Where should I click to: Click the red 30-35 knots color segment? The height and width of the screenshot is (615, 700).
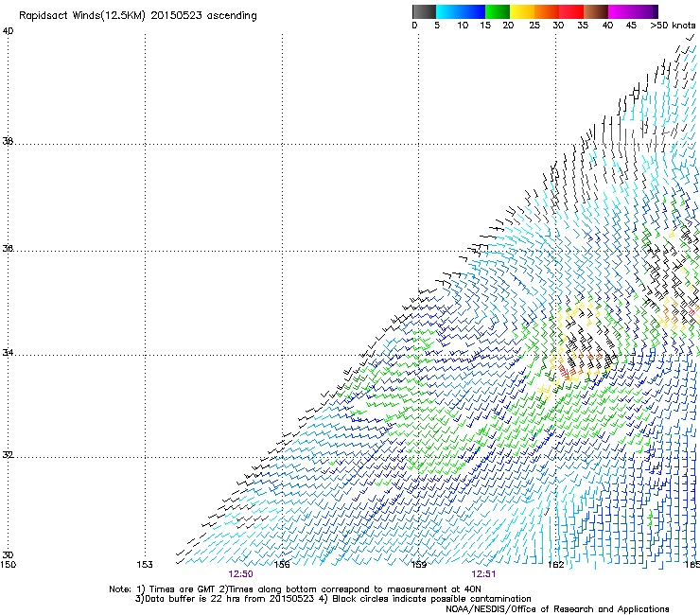click(x=571, y=11)
